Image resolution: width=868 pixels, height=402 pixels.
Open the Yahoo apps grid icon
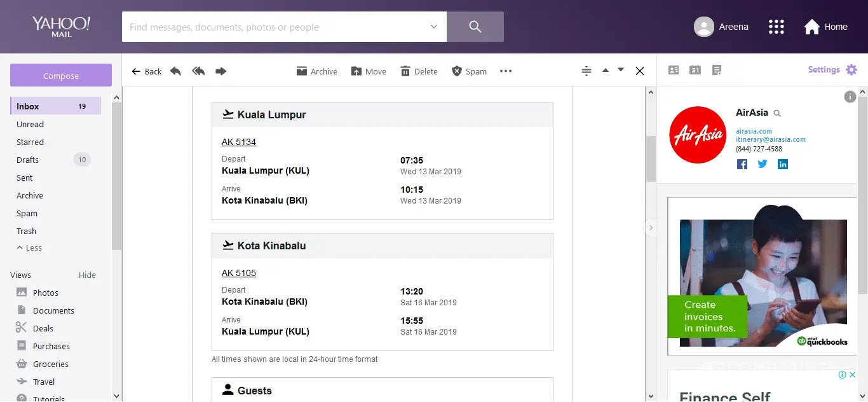click(776, 27)
